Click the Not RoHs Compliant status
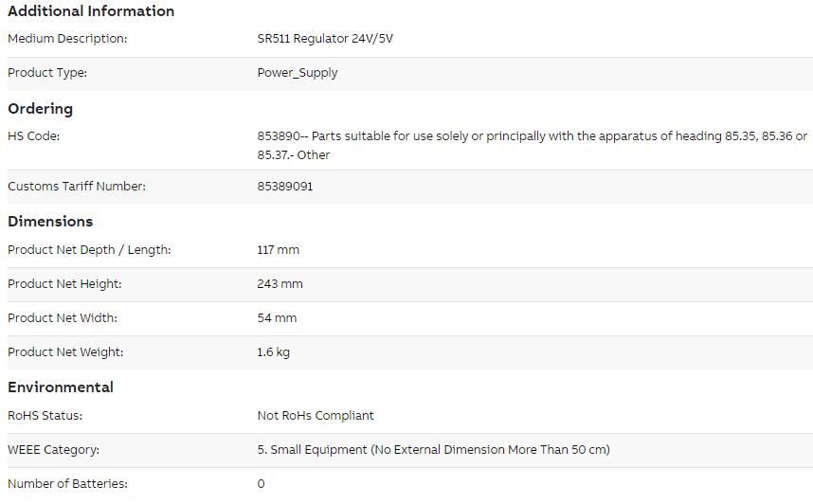Screen dimensions: 813x504 pyautogui.click(x=316, y=415)
